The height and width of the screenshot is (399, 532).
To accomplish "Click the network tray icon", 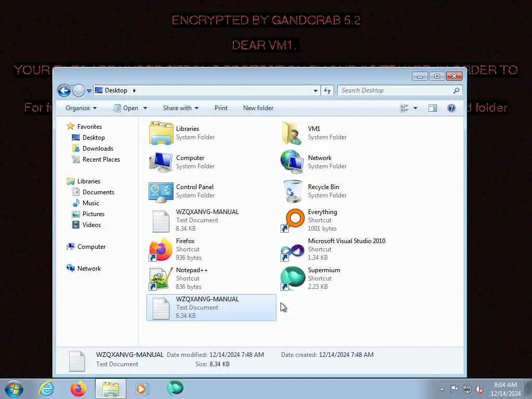I will click(467, 389).
